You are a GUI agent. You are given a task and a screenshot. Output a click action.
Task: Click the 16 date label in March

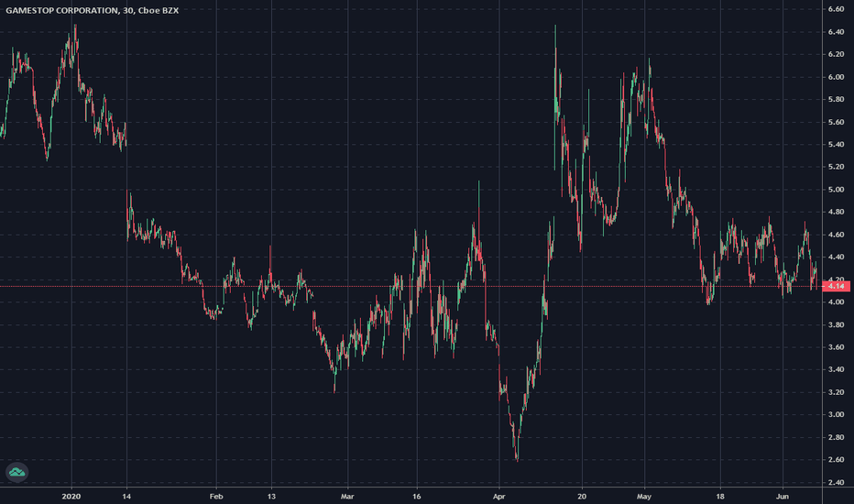pyautogui.click(x=417, y=497)
